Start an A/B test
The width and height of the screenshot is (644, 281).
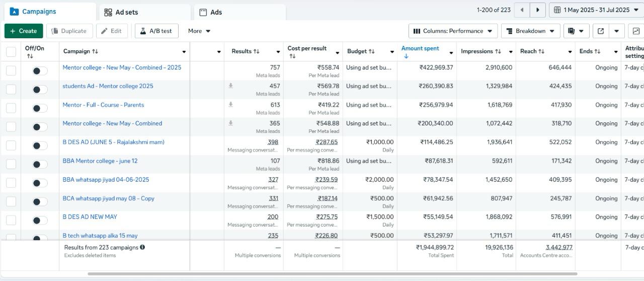pyautogui.click(x=156, y=31)
